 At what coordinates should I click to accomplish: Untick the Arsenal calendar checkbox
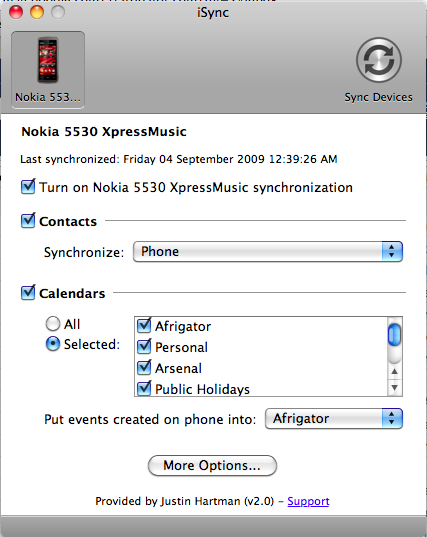pyautogui.click(x=144, y=367)
